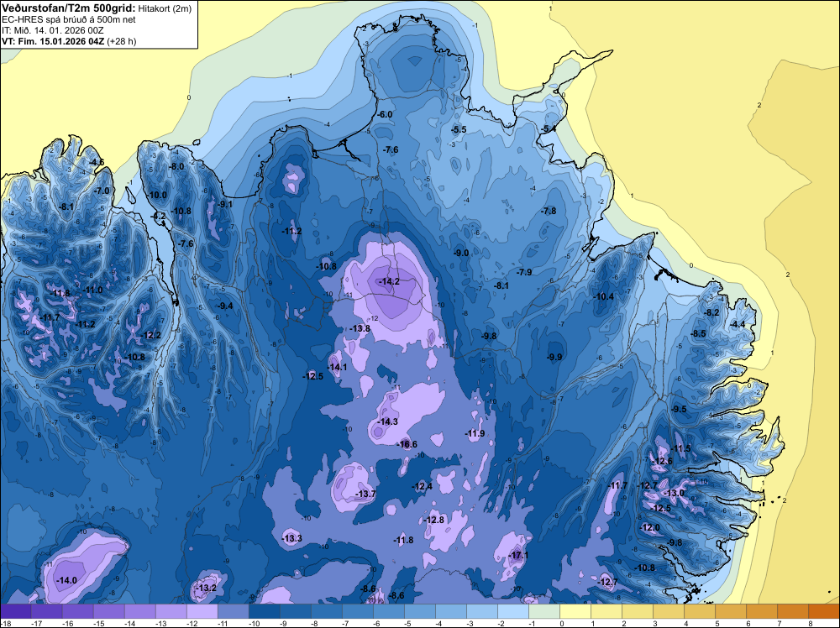Click the -9.9 temperature label

554,357
